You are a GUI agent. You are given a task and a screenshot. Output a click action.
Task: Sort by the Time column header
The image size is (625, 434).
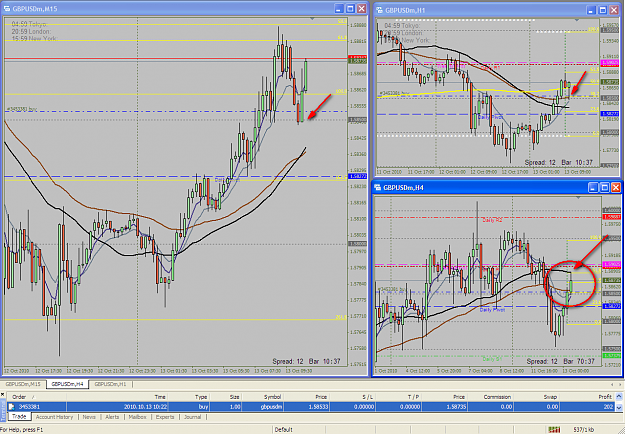tap(117, 397)
